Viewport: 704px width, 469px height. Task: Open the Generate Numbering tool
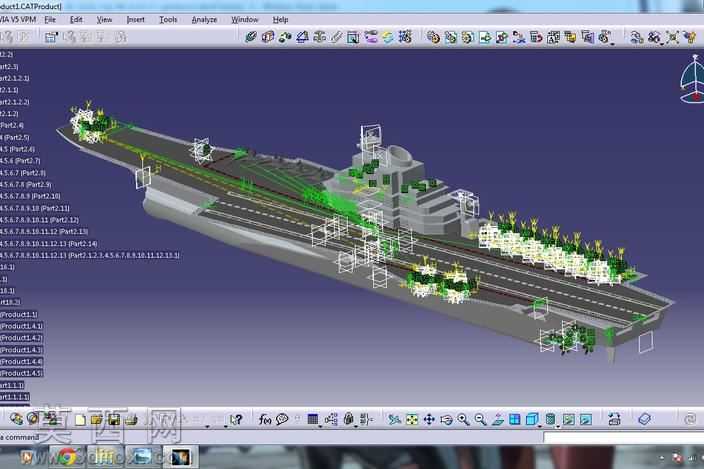click(x=553, y=37)
